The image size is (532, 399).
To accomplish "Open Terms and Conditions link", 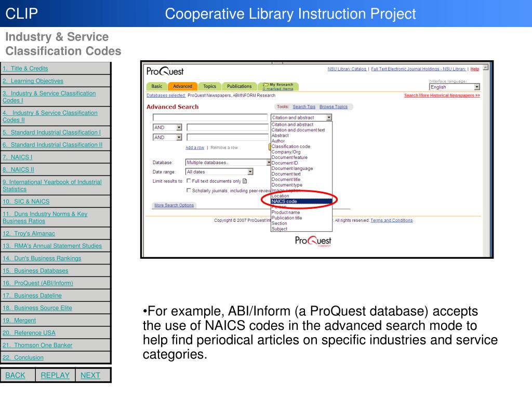I will coord(392,220).
